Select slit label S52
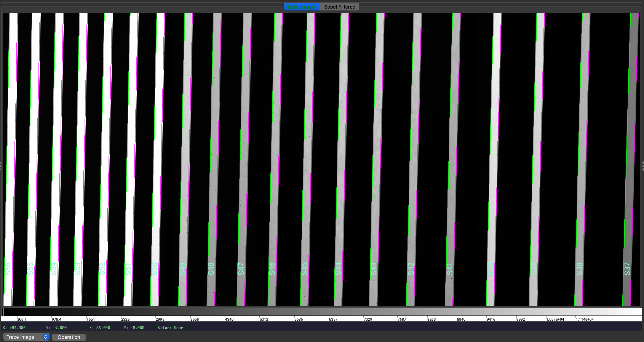The height and width of the screenshot is (342, 644). pos(102,269)
